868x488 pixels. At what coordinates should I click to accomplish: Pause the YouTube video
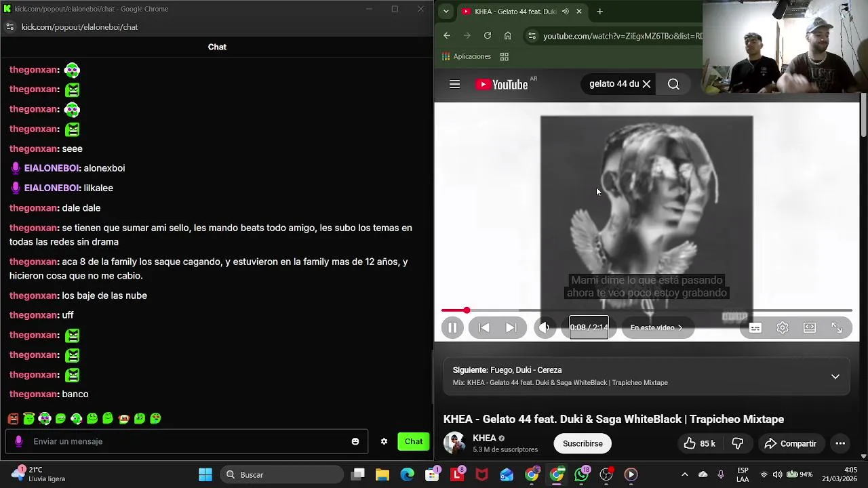(x=452, y=327)
